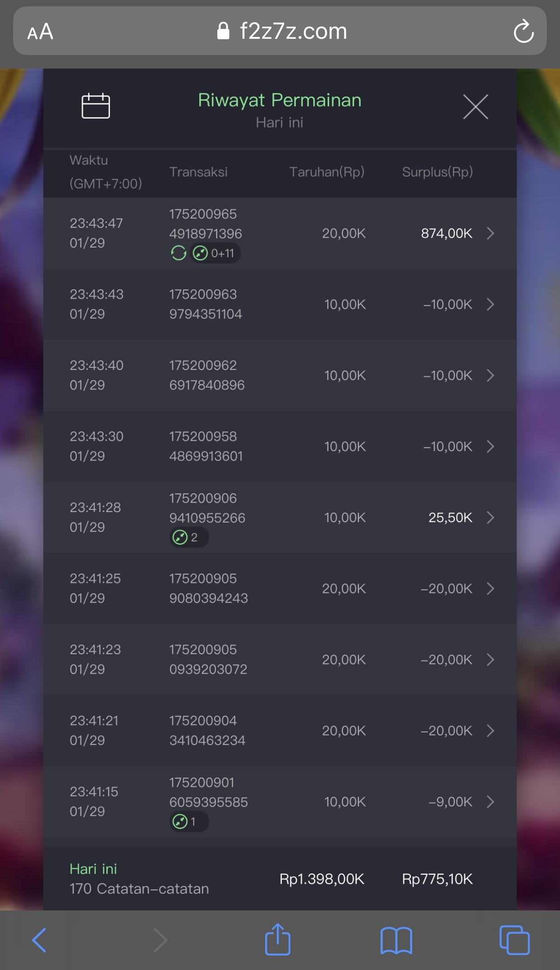Close the Riwayat Permainan panel

(x=475, y=107)
